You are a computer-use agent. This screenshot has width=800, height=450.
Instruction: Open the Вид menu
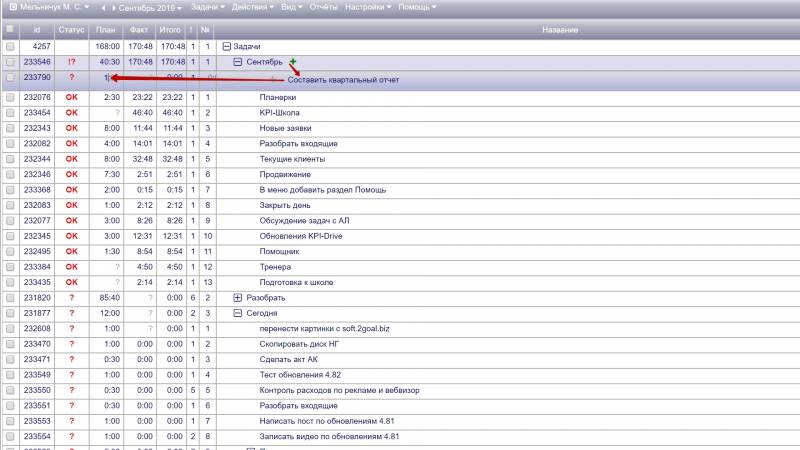[292, 7]
